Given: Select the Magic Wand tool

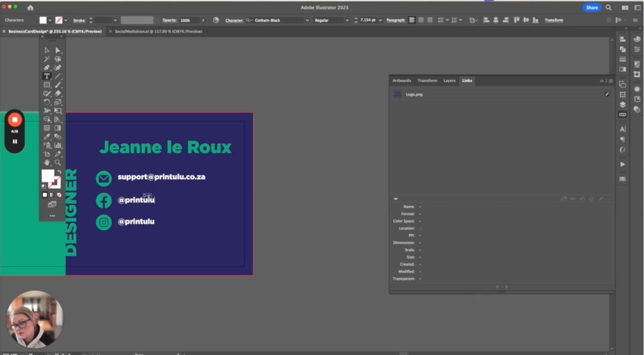Looking at the screenshot, I should point(47,59).
